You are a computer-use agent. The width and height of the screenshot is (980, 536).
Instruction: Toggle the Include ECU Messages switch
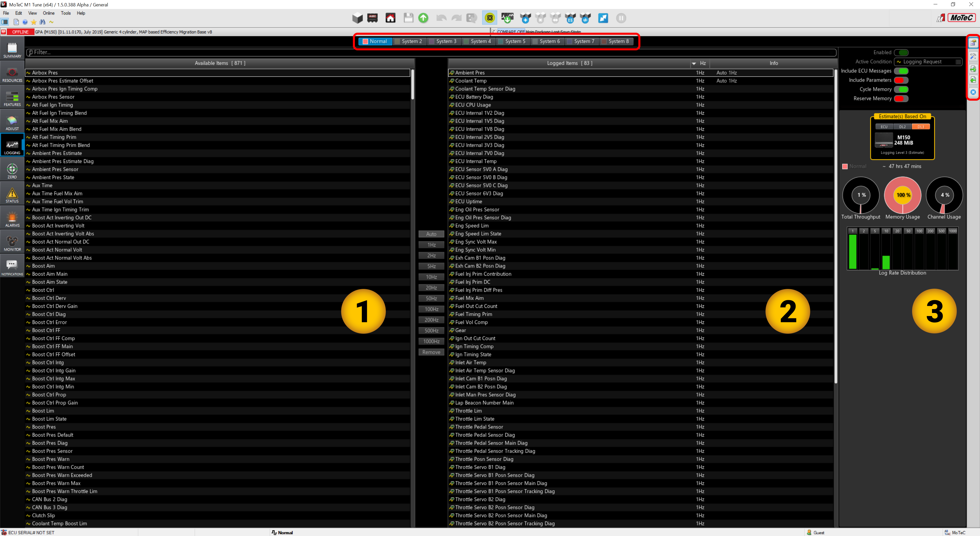coord(901,71)
